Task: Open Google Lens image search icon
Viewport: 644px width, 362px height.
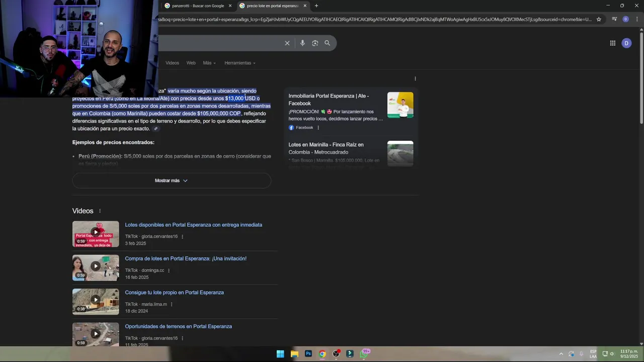Action: tap(315, 43)
